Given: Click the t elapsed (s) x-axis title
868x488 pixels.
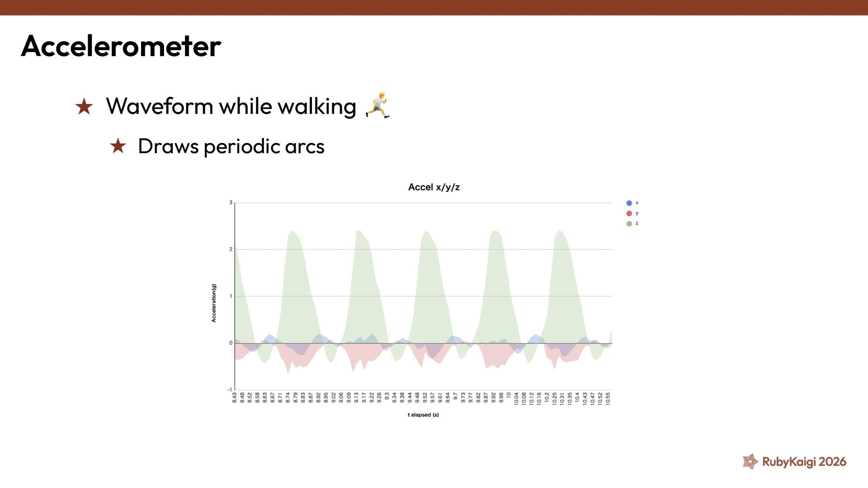Looking at the screenshot, I should 423,415.
